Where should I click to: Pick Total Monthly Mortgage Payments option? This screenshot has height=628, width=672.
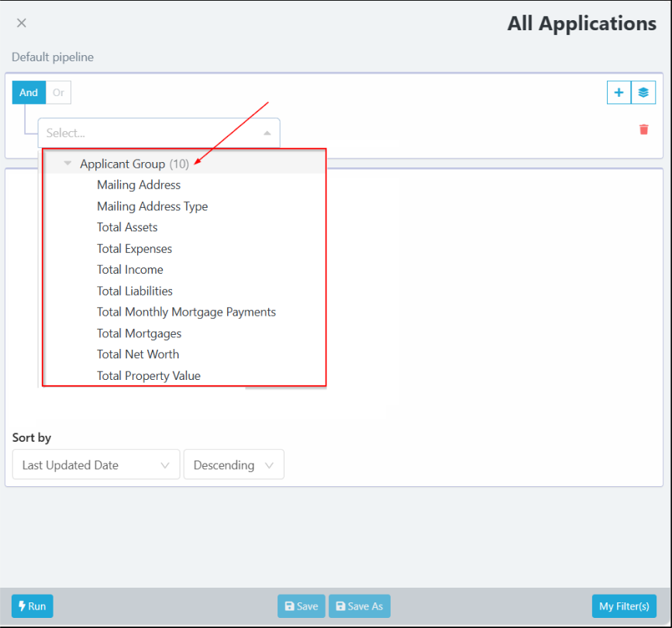click(186, 312)
